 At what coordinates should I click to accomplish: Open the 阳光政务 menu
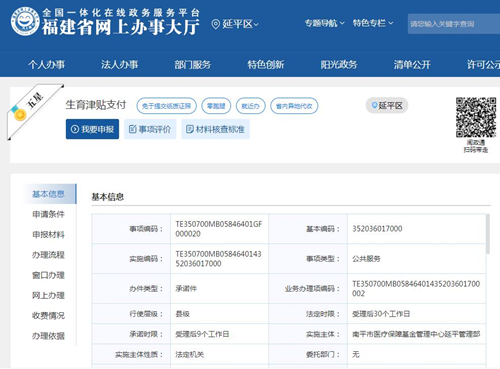(x=339, y=64)
